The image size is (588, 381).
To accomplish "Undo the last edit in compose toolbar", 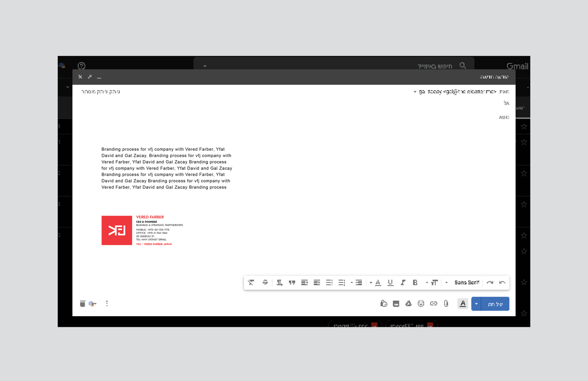I will [502, 283].
